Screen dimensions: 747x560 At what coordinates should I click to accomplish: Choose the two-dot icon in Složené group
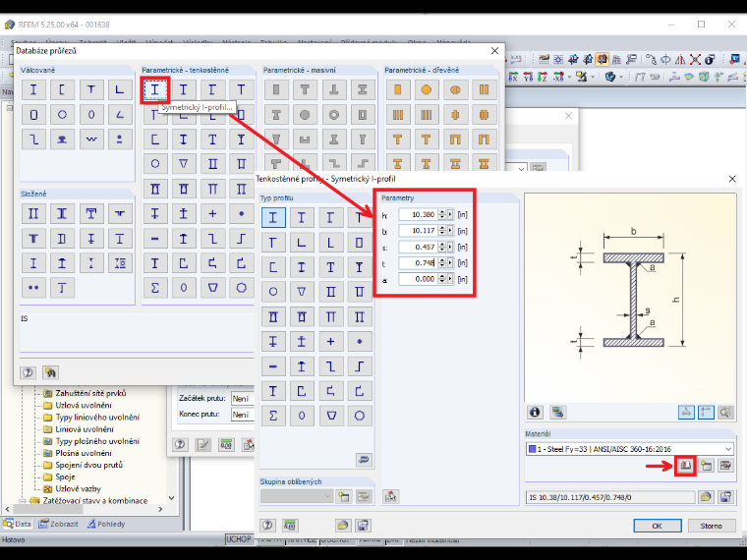click(x=33, y=288)
